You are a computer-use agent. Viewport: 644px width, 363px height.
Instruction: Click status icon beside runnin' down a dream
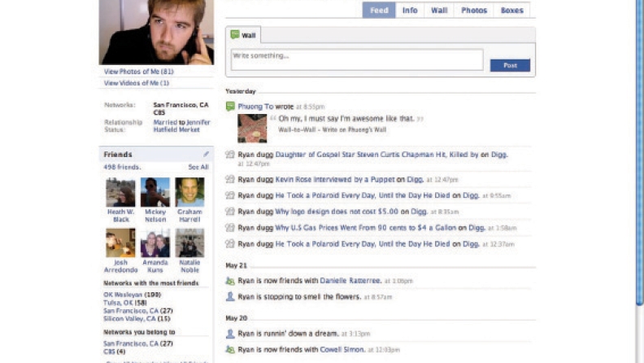230,334
